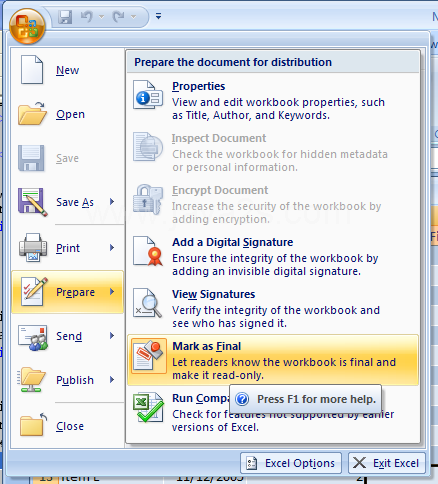Click the Undo arrow in Quick Access Toolbar
Image resolution: width=438 pixels, height=484 pixels.
click(x=87, y=16)
